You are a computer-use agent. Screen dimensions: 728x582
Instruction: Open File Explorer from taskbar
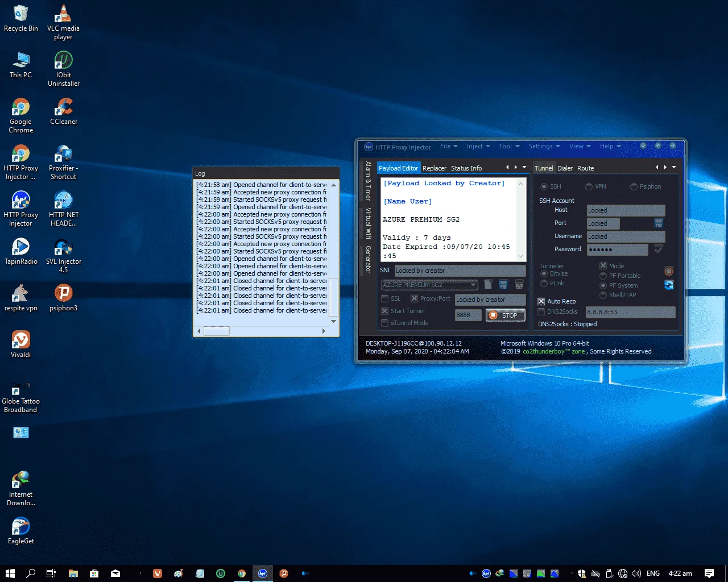tap(73, 573)
